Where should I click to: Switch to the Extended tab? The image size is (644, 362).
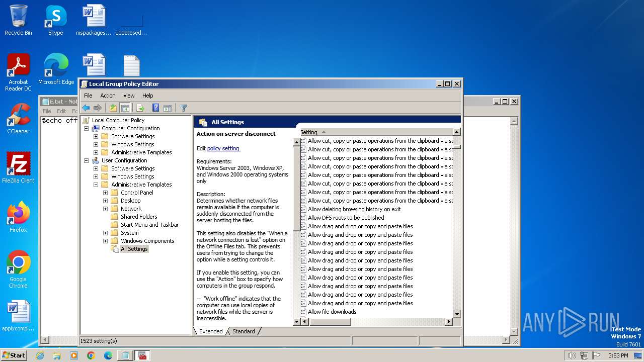click(x=210, y=331)
